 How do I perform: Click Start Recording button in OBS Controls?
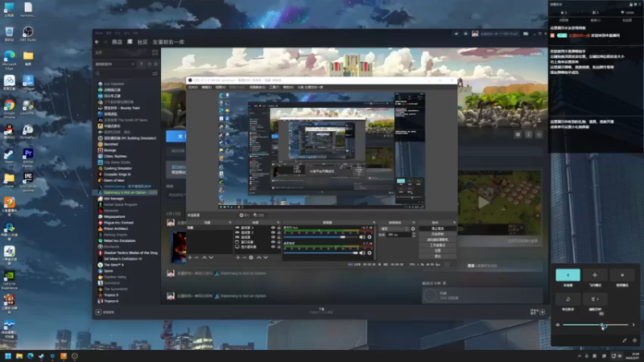437,234
